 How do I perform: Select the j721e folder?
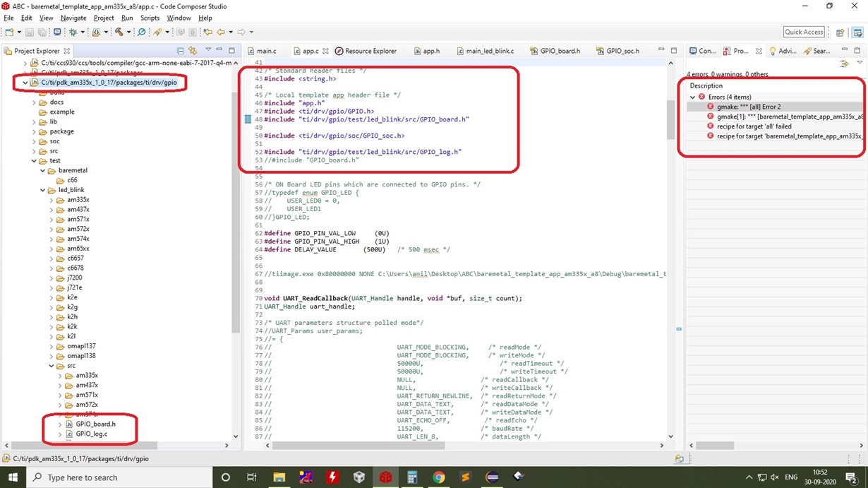pyautogui.click(x=74, y=287)
